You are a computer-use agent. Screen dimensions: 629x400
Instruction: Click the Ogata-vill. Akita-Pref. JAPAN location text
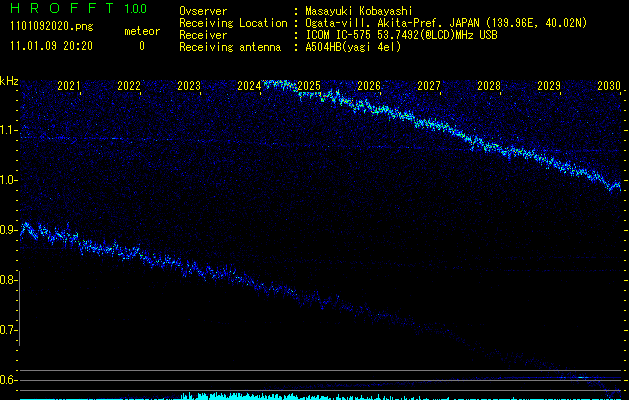click(x=446, y=23)
